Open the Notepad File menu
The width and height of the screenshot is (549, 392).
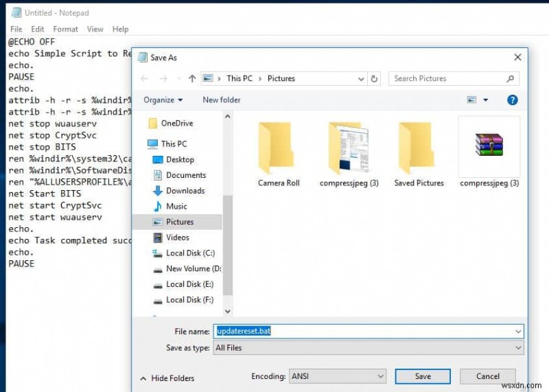[16, 29]
